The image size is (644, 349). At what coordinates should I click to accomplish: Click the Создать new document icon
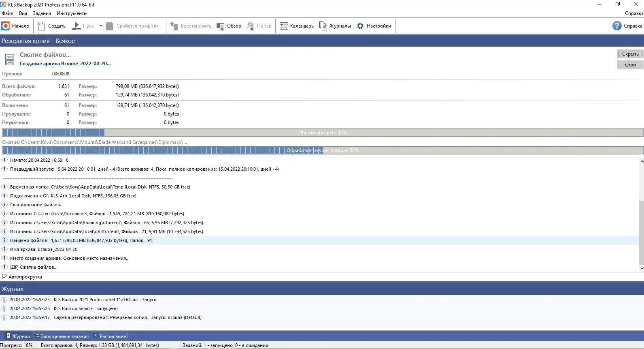click(41, 26)
